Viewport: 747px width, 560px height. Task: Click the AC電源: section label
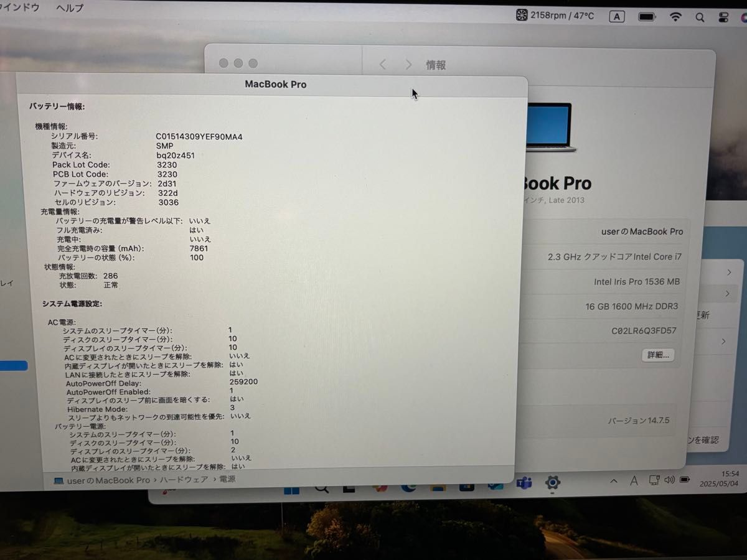(62, 322)
